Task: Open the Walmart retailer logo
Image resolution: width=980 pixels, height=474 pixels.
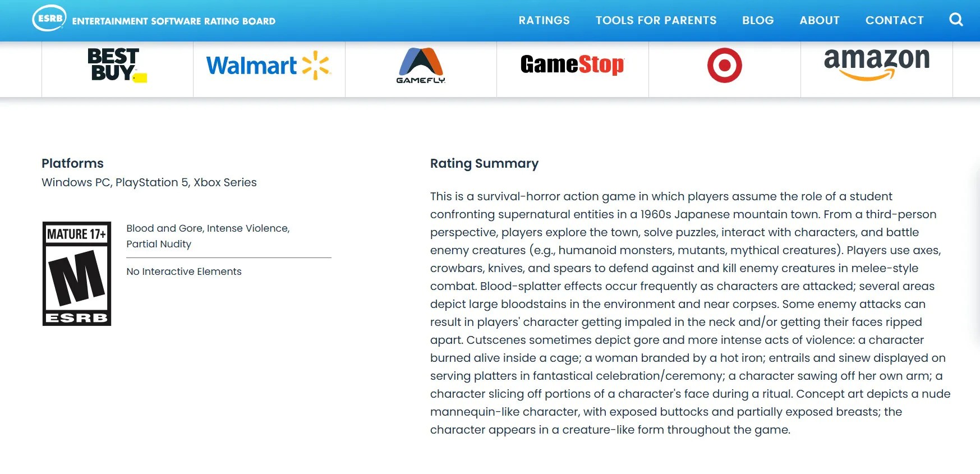Action: click(x=269, y=66)
